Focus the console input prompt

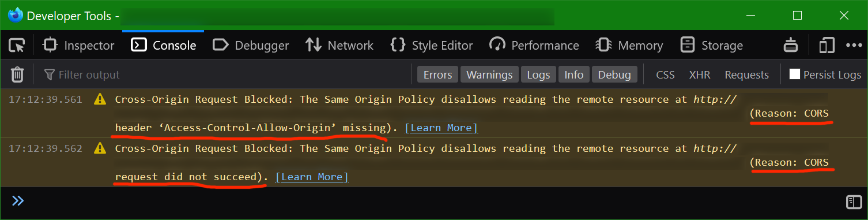432,201
